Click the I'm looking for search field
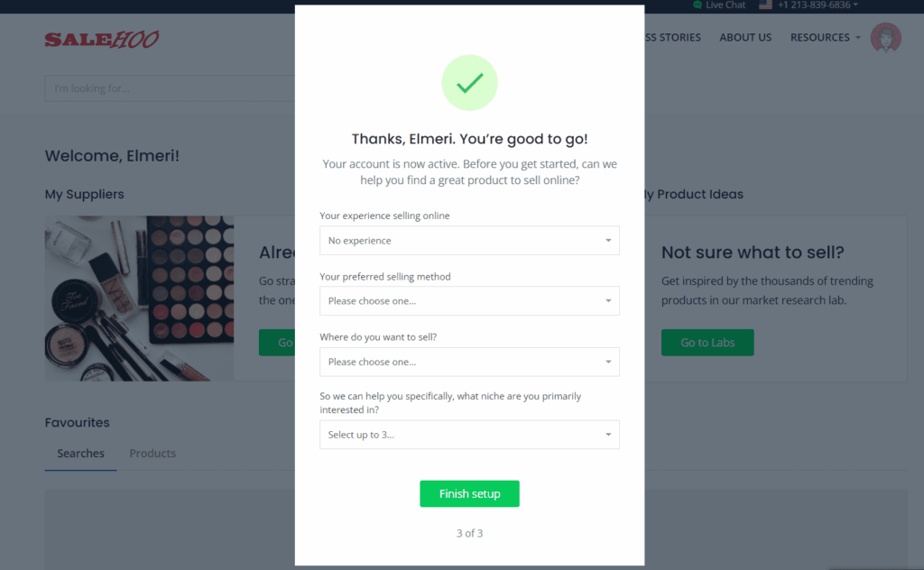This screenshot has height=570, width=924. 170,88
